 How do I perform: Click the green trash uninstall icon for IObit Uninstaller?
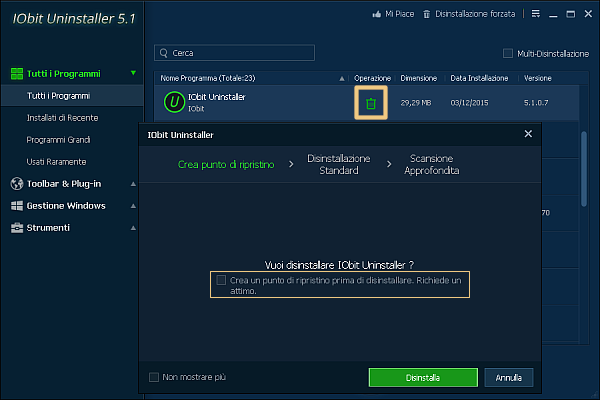pos(371,103)
